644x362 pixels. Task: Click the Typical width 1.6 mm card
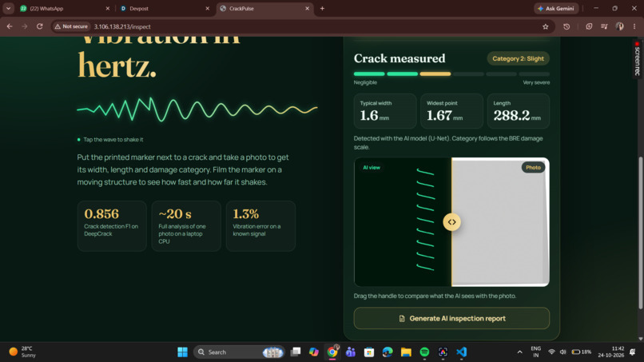coord(385,111)
